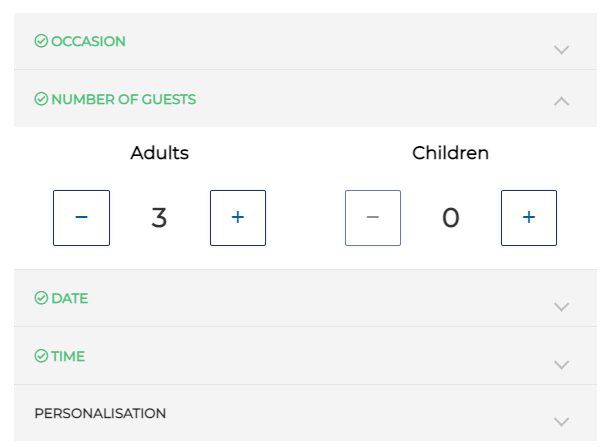Click the green checkmark beside Occasion
The width and height of the screenshot is (611, 447).
[x=41, y=41]
